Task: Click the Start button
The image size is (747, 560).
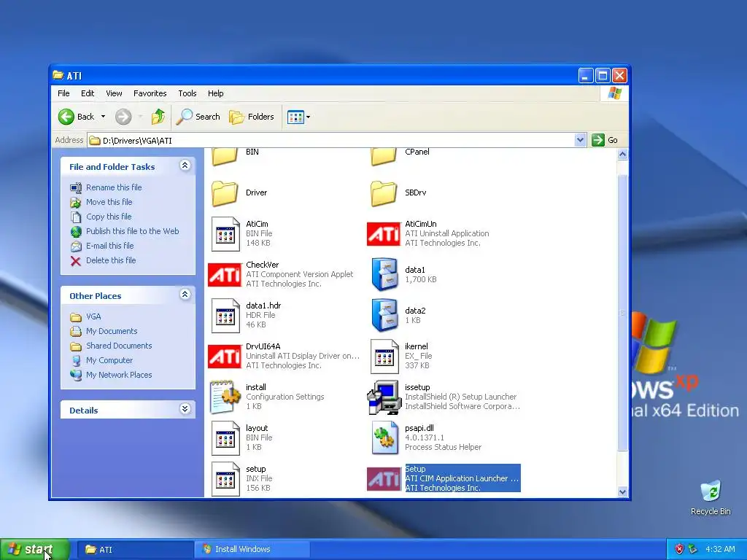Action: (35, 550)
